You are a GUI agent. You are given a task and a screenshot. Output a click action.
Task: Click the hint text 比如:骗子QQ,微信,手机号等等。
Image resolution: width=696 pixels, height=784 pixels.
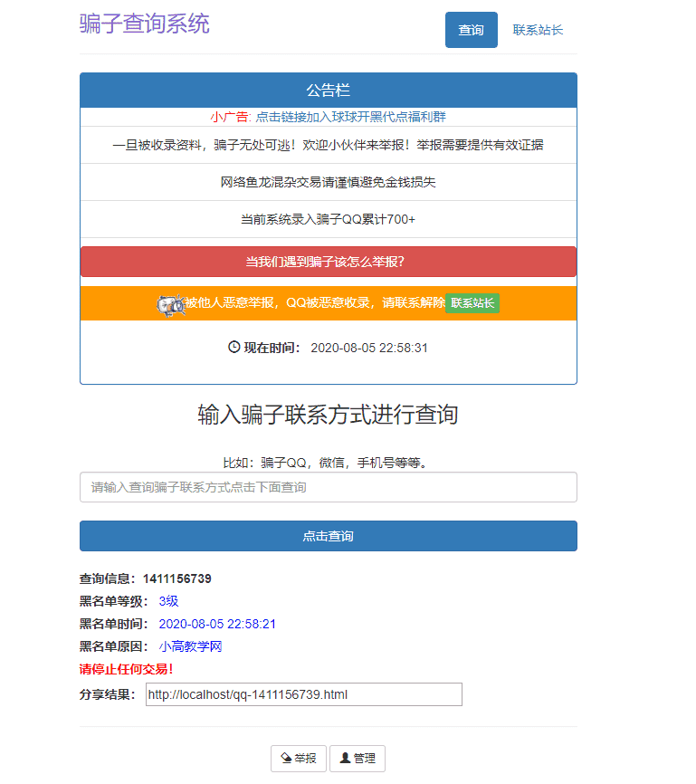[x=326, y=463]
